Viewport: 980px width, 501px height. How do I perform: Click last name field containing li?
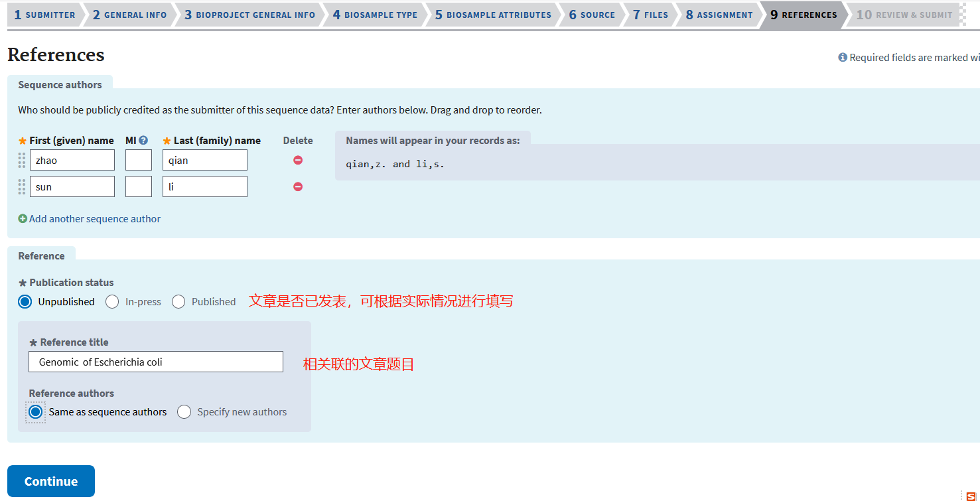205,186
